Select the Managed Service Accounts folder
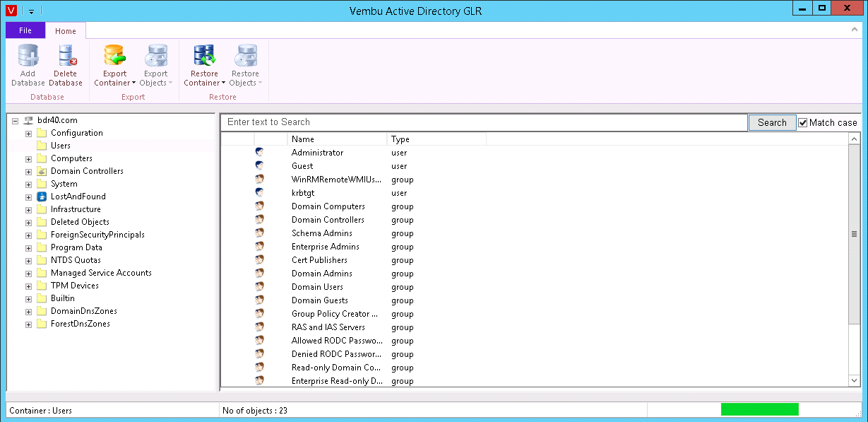868x422 pixels. 101,273
